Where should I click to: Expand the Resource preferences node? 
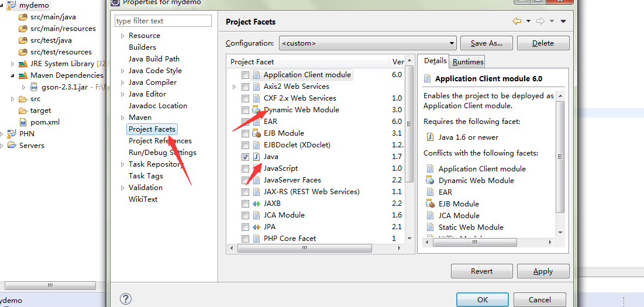122,36
